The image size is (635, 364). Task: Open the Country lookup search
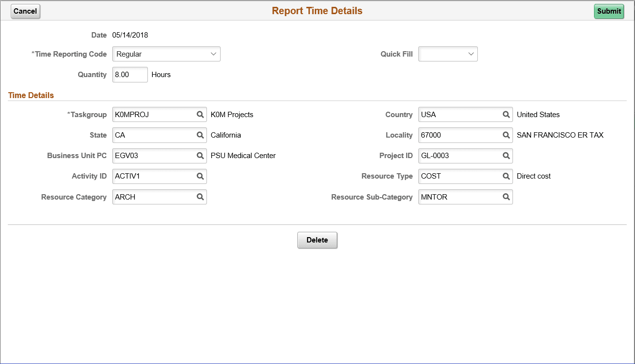(x=506, y=114)
